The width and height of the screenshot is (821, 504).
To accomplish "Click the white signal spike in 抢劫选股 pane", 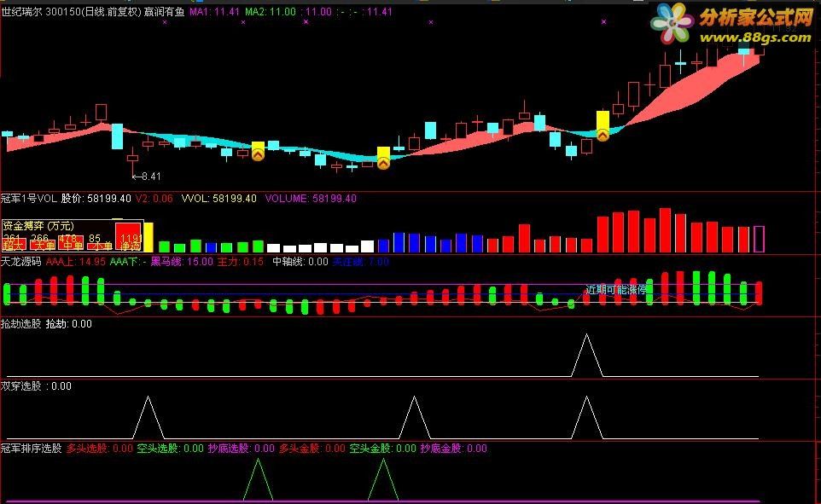I will 586,355.
